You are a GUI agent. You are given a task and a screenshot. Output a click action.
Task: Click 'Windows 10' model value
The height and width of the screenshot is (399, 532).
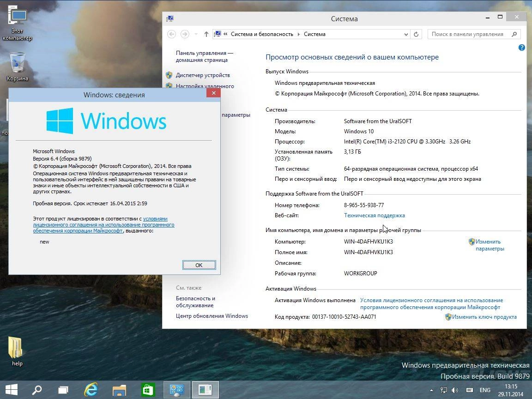click(x=359, y=131)
